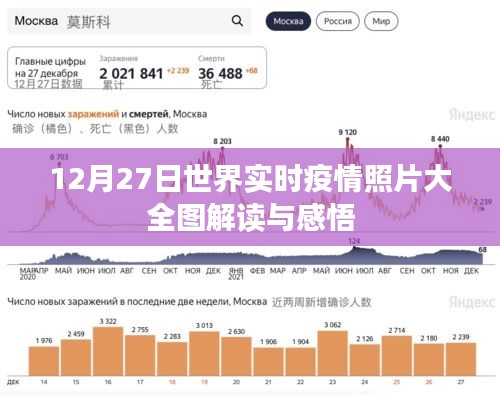Click the orange заражений legend word
The image size is (500, 395).
click(93, 114)
